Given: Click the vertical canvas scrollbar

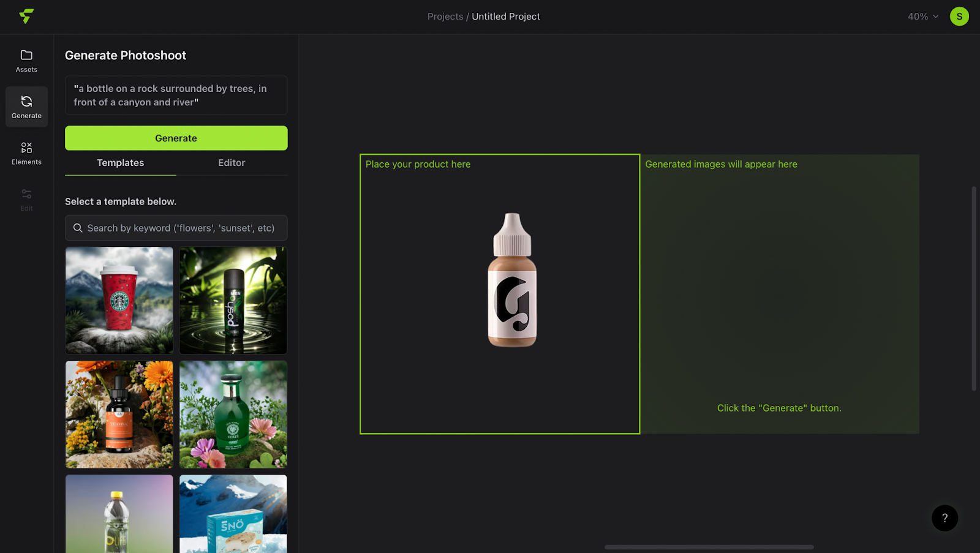Looking at the screenshot, I should pyautogui.click(x=974, y=288).
